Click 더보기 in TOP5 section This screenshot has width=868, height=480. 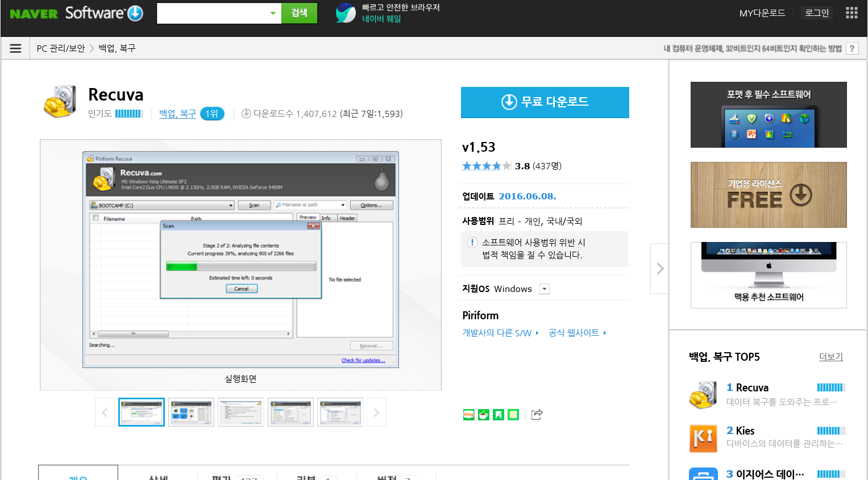pos(830,357)
